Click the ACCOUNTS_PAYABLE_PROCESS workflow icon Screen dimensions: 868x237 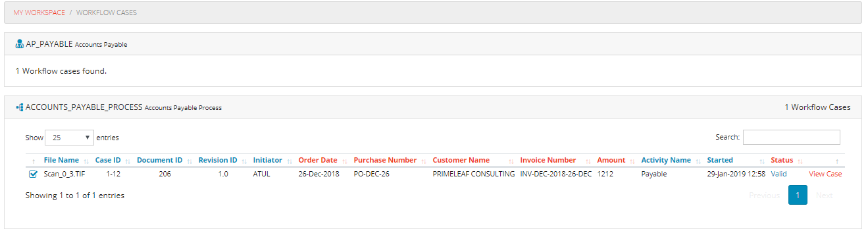tap(19, 107)
